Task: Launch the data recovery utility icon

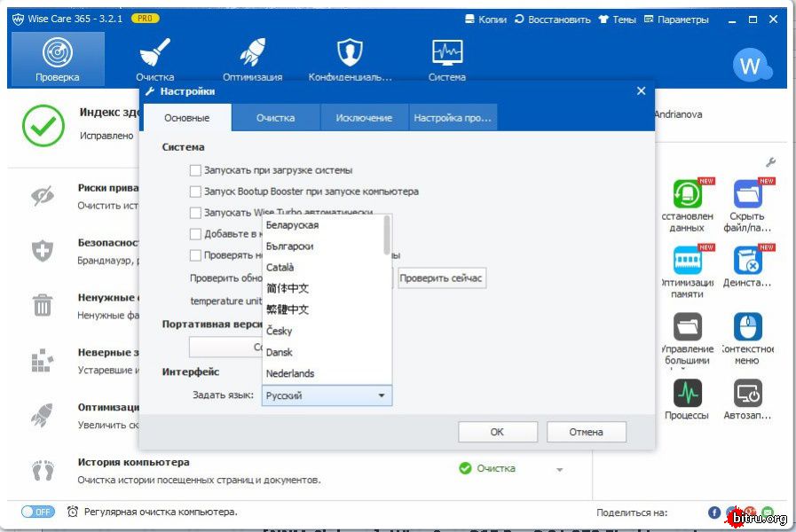Action: (x=688, y=193)
